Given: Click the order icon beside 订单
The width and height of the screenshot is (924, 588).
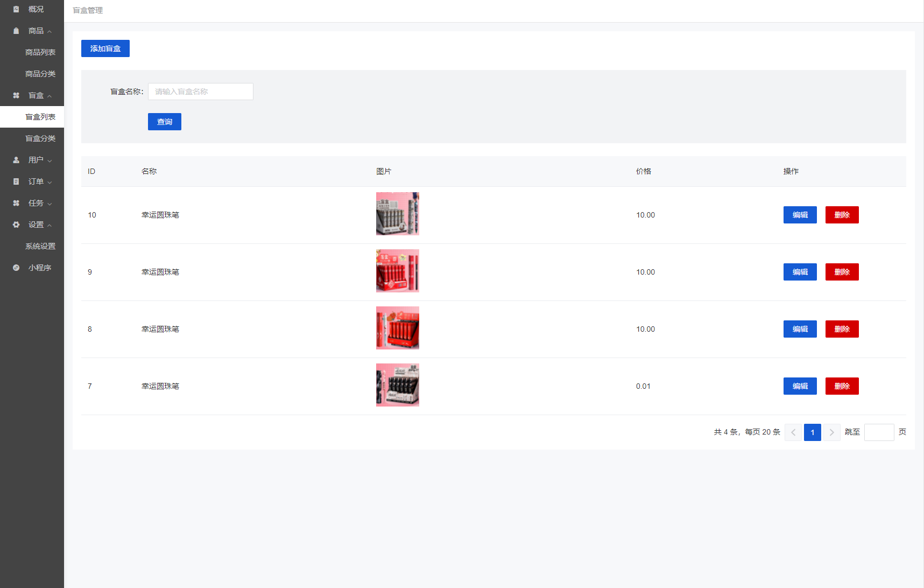Looking at the screenshot, I should [x=16, y=181].
